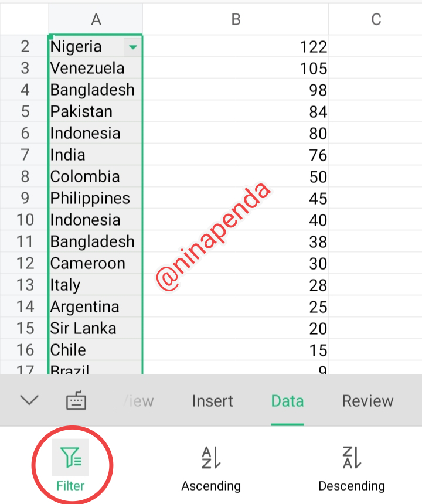The image size is (422, 504).
Task: Click the cell with value 45
Action: pyautogui.click(x=234, y=198)
